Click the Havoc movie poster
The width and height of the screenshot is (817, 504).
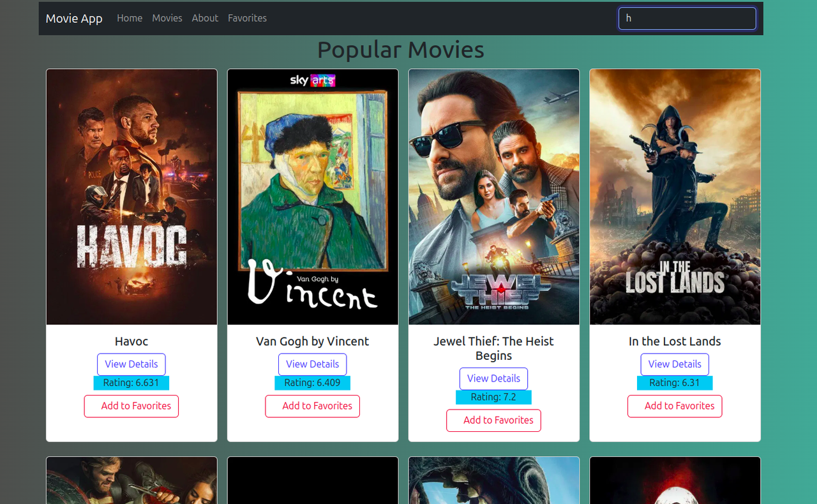click(x=131, y=197)
